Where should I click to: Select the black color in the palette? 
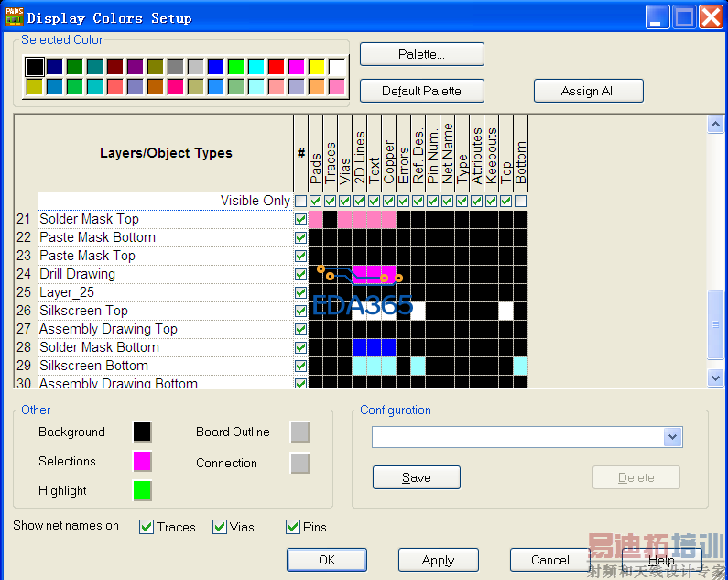point(35,67)
